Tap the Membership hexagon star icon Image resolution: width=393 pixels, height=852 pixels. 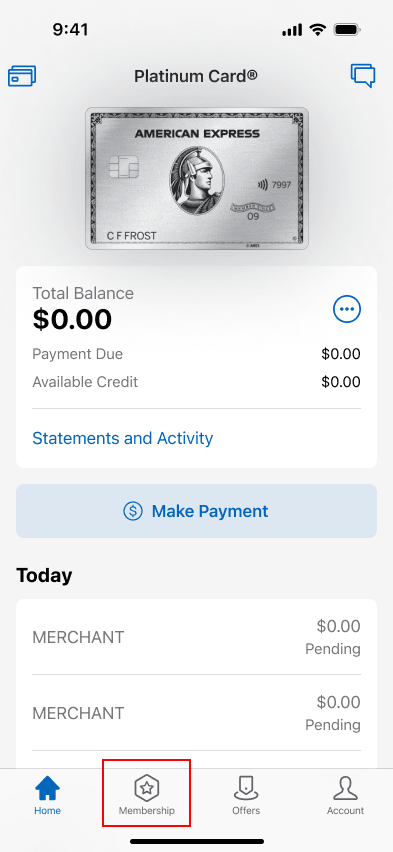147,788
